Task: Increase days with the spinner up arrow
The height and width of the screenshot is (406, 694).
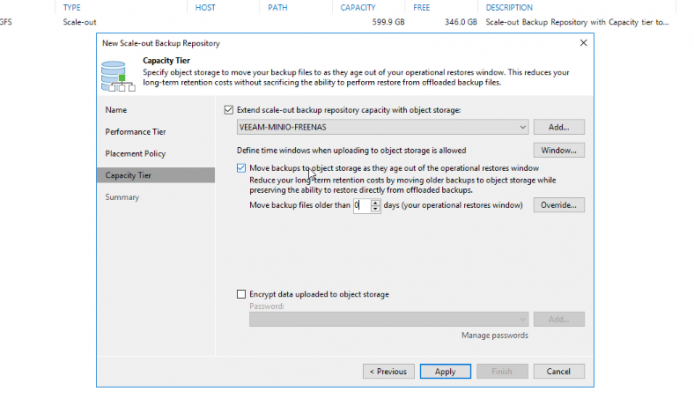Action: tap(375, 202)
